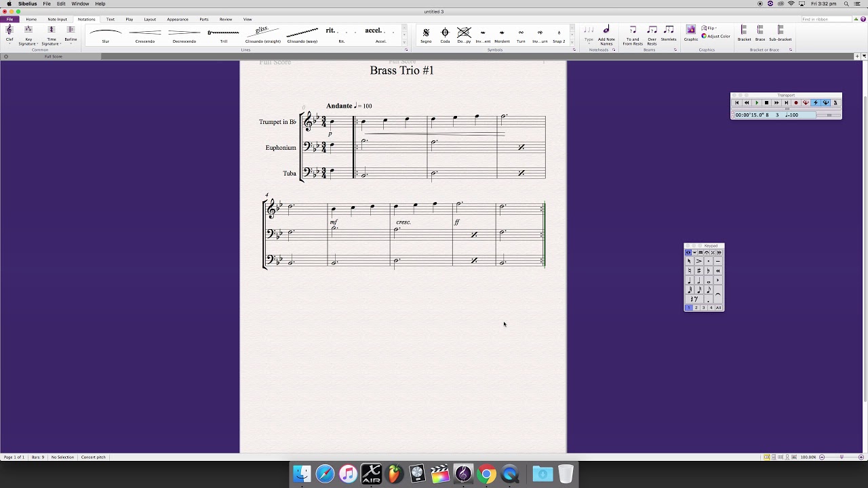The image size is (868, 488).
Task: Pick the Coda symbol
Action: coord(445,33)
